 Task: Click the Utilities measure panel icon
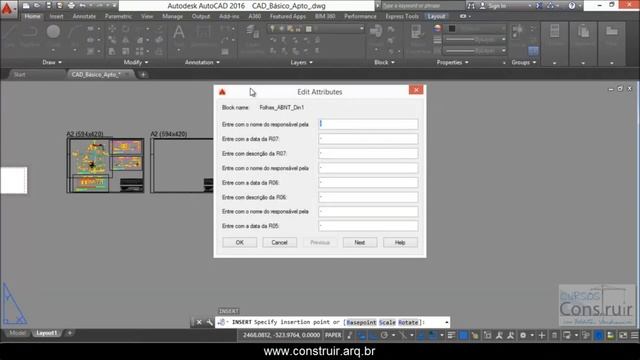pyautogui.click(x=554, y=32)
